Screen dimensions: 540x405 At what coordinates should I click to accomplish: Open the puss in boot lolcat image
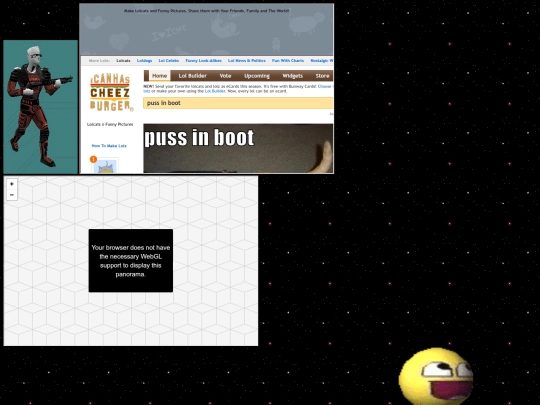(238, 148)
